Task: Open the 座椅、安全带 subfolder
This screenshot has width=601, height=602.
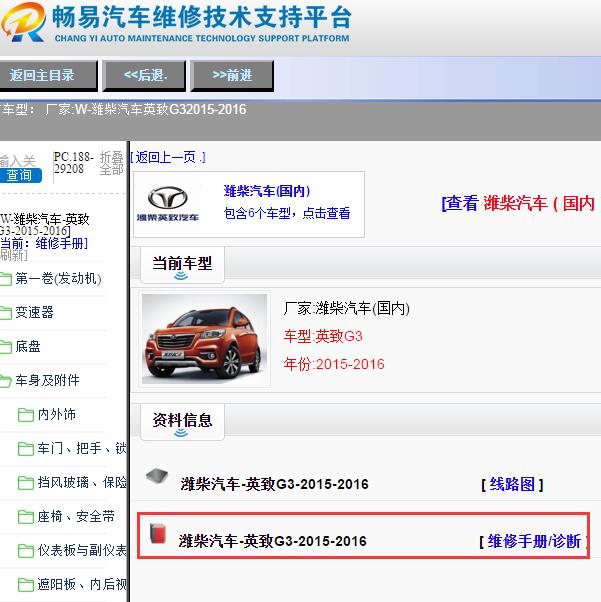Action: [76, 516]
